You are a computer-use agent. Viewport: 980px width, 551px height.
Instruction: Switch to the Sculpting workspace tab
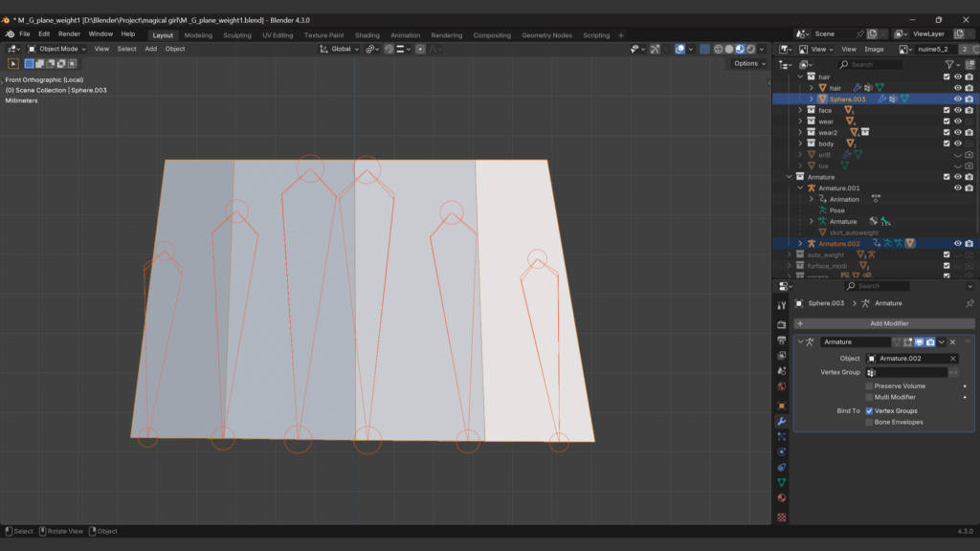click(x=236, y=35)
